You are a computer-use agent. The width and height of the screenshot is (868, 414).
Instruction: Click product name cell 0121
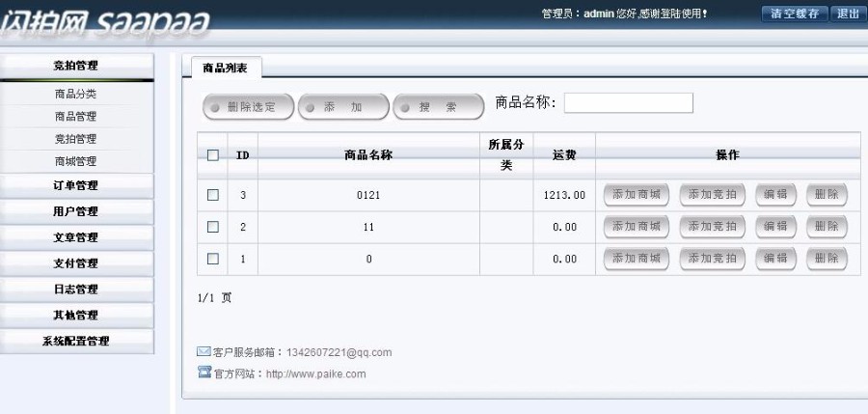point(368,195)
